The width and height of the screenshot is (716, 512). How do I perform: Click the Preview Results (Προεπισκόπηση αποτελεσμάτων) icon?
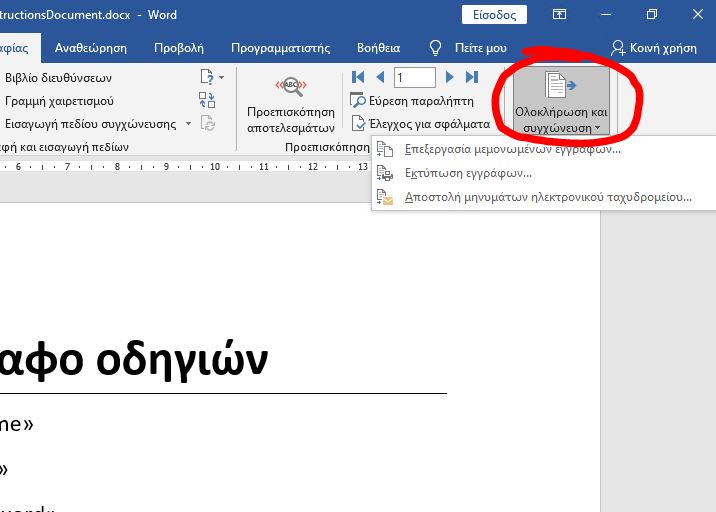[x=290, y=90]
